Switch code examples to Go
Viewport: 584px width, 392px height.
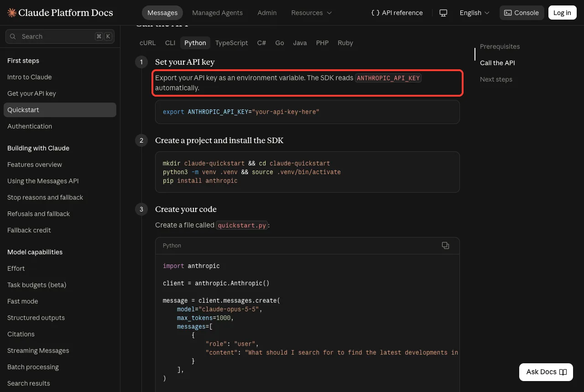point(280,43)
